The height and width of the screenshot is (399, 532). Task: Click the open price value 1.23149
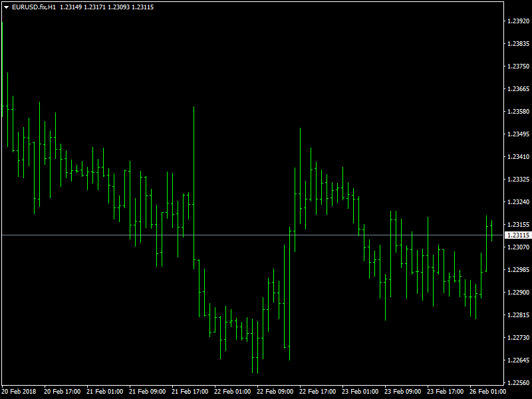[71, 7]
